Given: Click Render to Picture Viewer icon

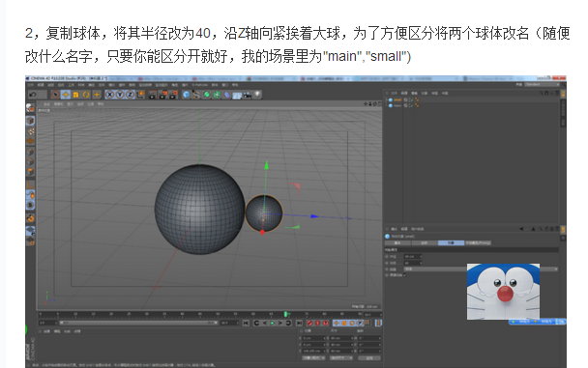Looking at the screenshot, I should click(x=162, y=95).
